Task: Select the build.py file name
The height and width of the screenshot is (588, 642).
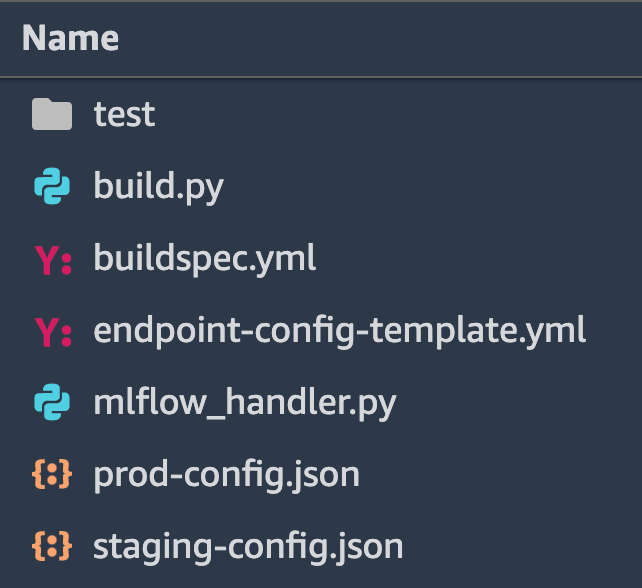Action: pos(158,187)
